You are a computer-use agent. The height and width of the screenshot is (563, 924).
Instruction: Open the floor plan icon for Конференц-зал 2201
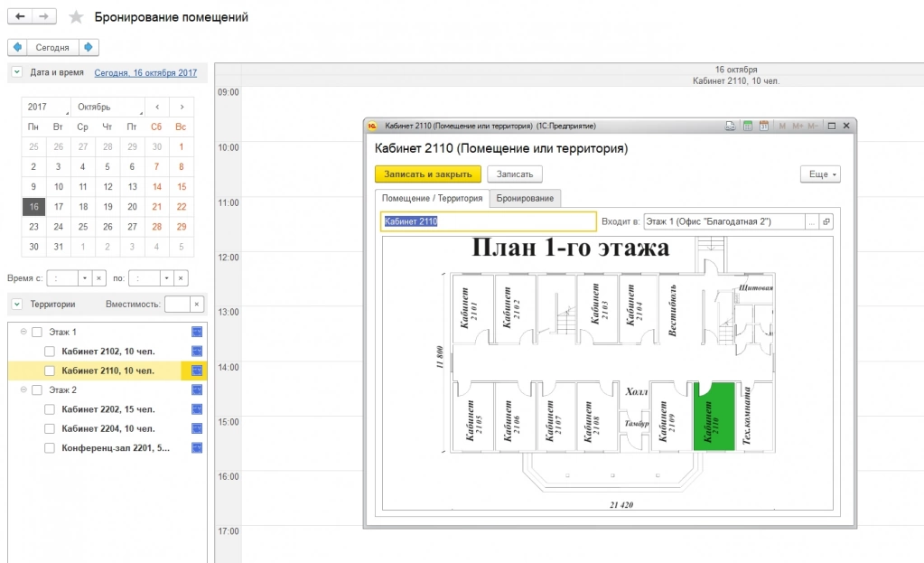point(197,447)
